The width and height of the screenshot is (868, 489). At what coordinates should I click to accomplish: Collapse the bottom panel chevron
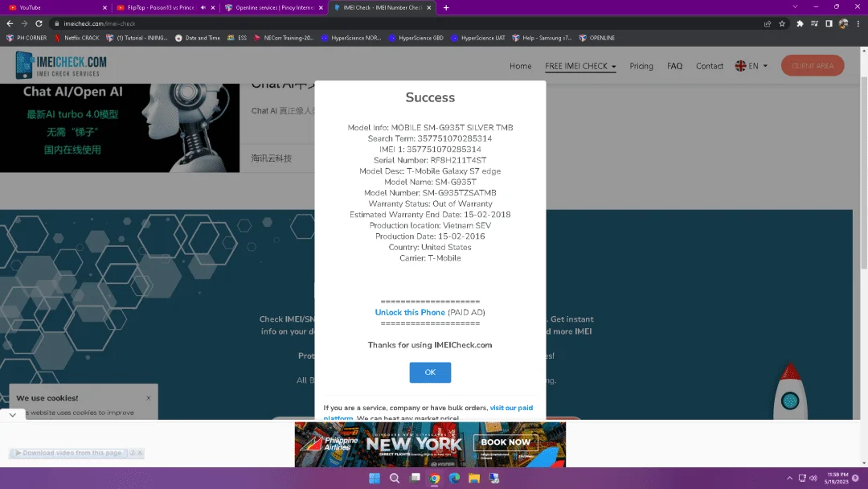point(12,415)
